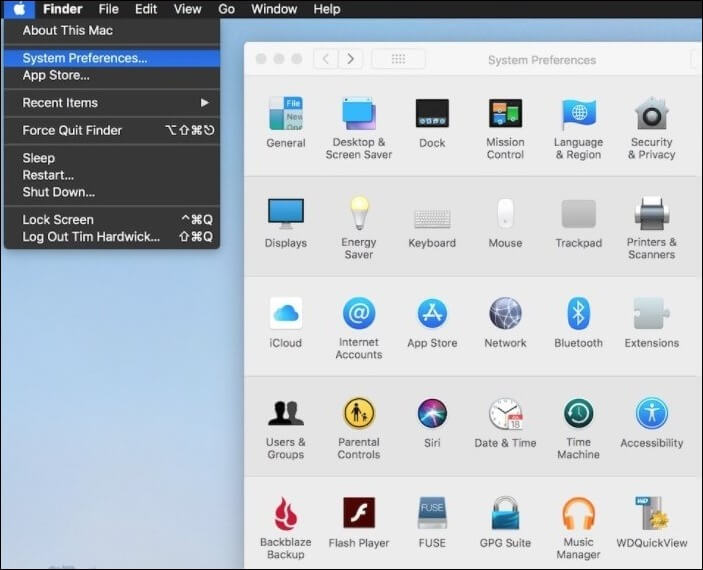Choose Force Quit Finder

coord(112,131)
